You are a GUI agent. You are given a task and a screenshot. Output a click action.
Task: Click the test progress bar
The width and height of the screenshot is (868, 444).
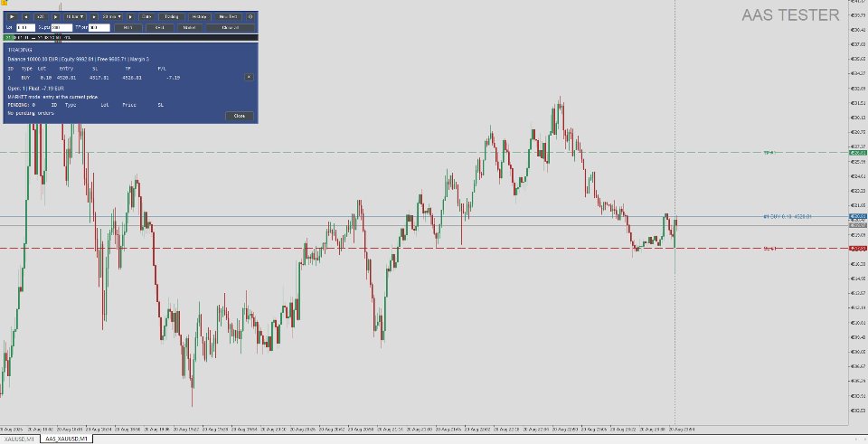point(130,38)
